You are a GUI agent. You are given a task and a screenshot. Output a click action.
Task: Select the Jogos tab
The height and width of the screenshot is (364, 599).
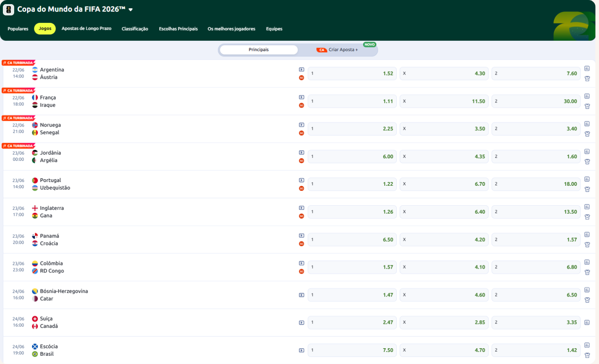45,28
